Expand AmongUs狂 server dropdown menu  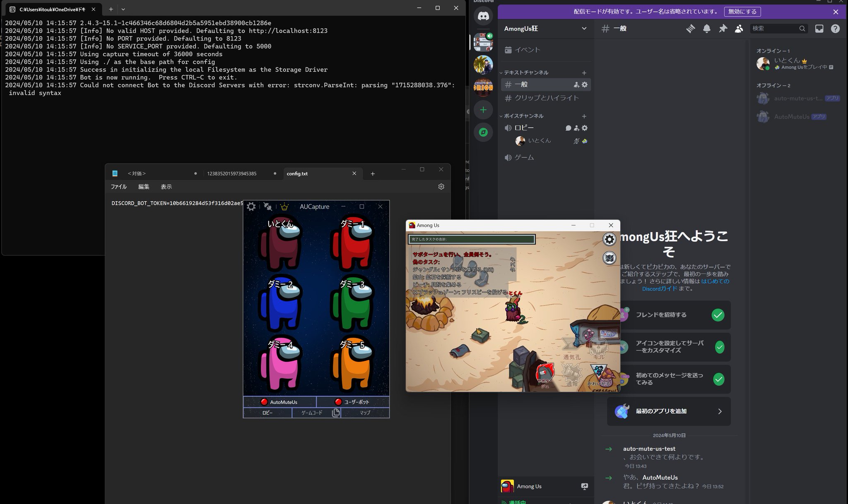tap(584, 29)
